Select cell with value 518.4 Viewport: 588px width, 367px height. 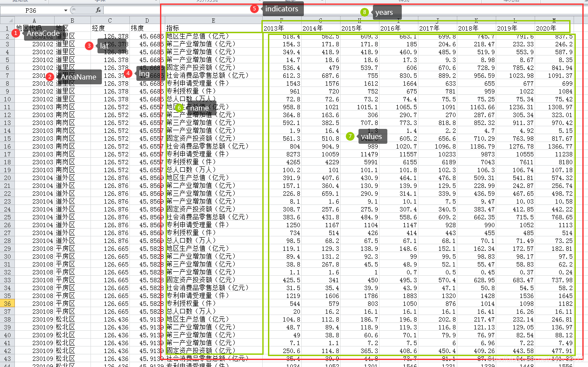click(x=282, y=36)
